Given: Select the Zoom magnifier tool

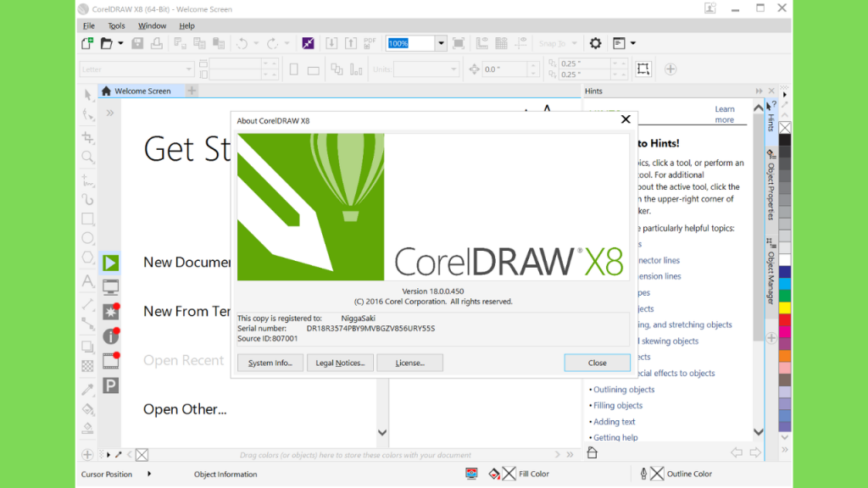Looking at the screenshot, I should point(88,158).
